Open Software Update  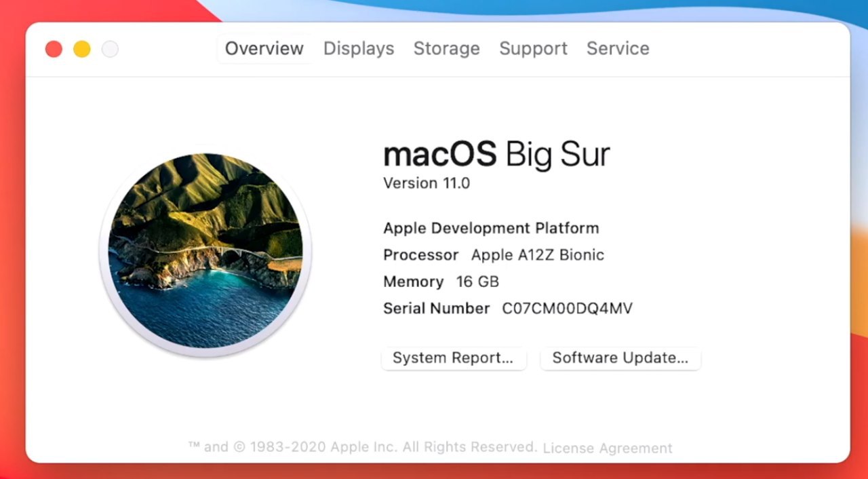click(x=620, y=358)
